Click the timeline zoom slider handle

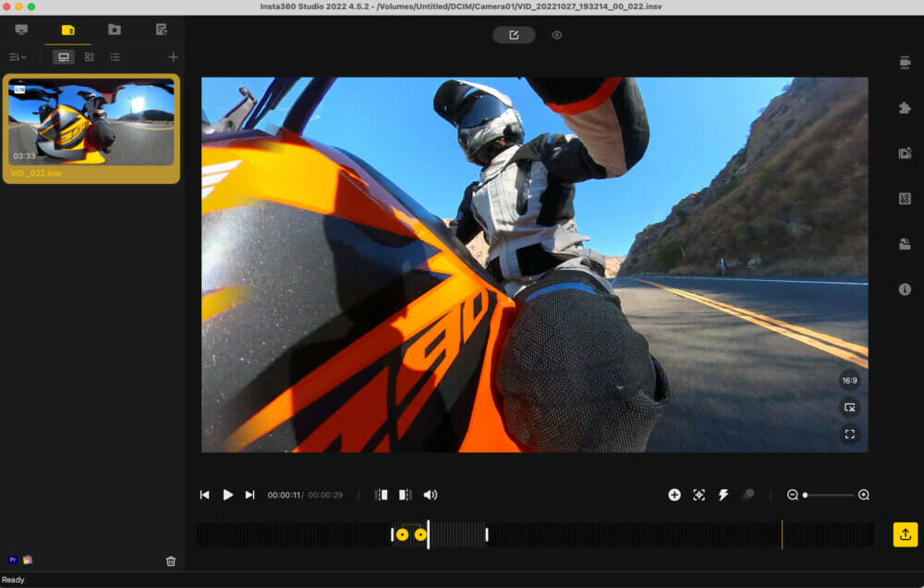[805, 495]
